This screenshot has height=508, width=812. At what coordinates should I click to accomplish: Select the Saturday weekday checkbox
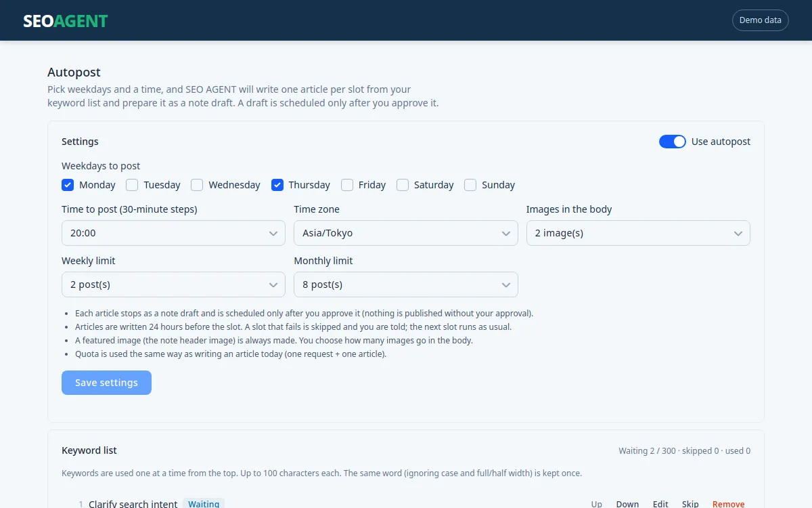point(403,185)
